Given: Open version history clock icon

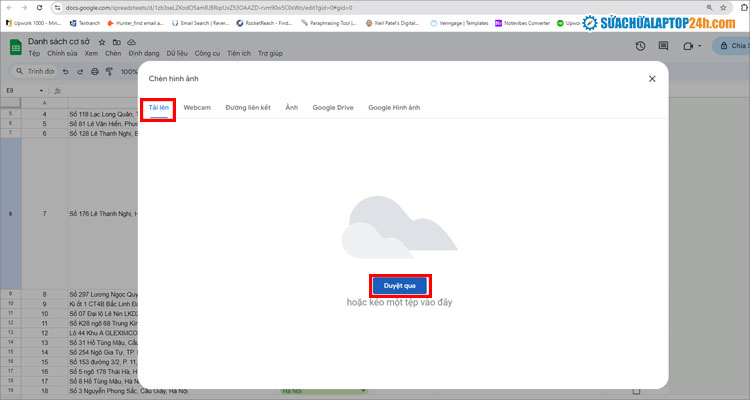Looking at the screenshot, I should (x=641, y=47).
